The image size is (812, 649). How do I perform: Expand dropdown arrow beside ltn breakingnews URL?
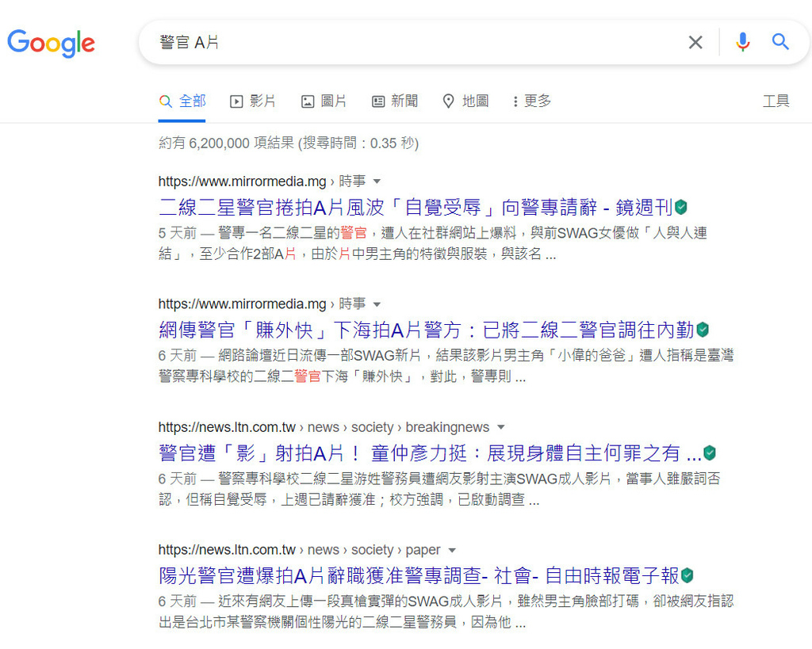tap(501, 427)
